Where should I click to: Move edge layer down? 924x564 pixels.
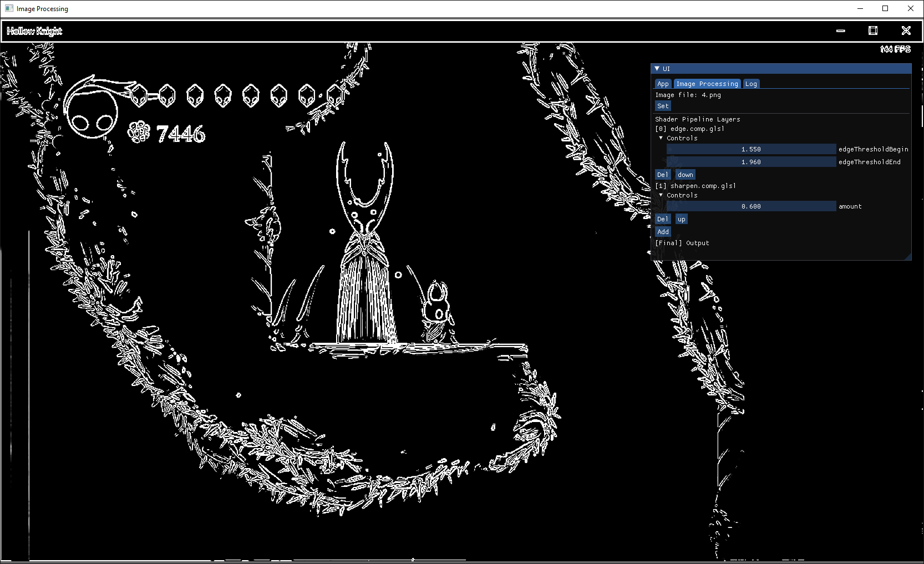[686, 175]
